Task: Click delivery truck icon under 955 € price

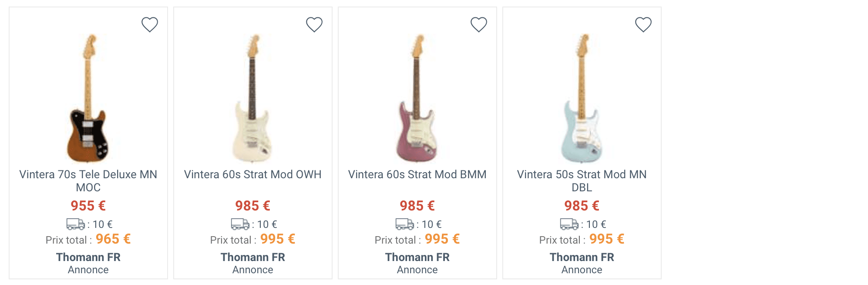Action: [x=75, y=224]
